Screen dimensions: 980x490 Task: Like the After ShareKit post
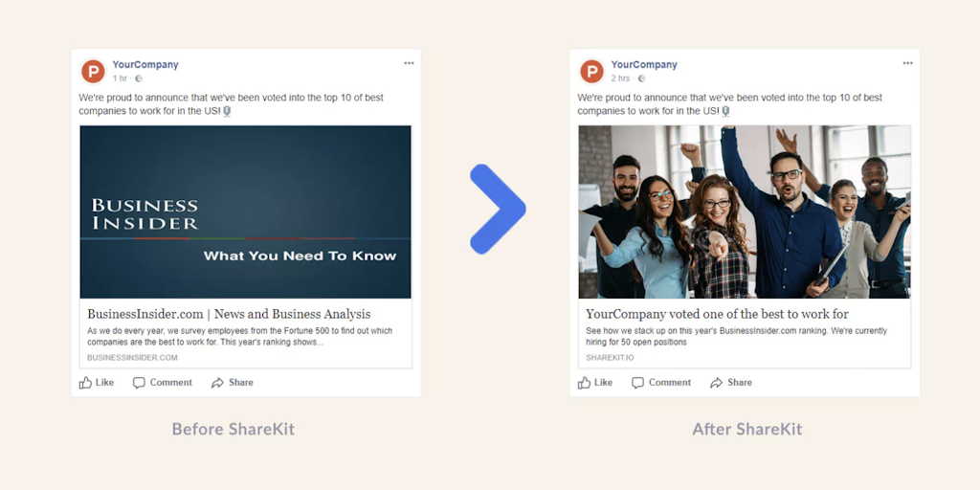(595, 383)
